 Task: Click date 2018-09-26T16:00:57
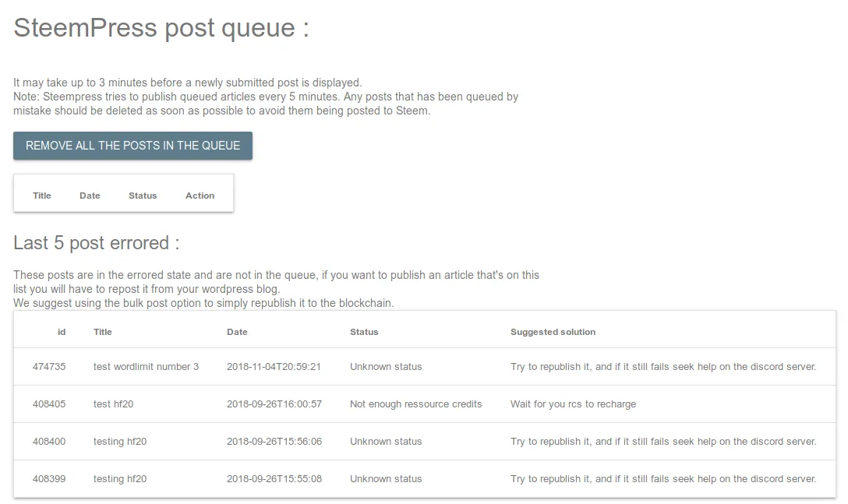coord(274,404)
